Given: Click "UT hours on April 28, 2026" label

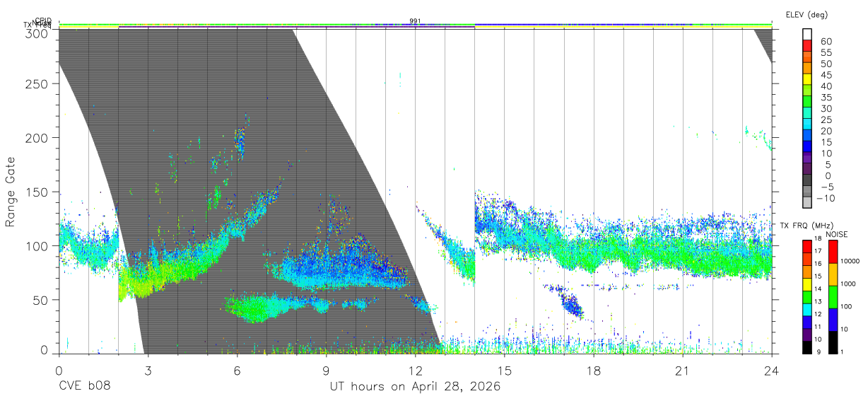Looking at the screenshot, I should pos(416,387).
